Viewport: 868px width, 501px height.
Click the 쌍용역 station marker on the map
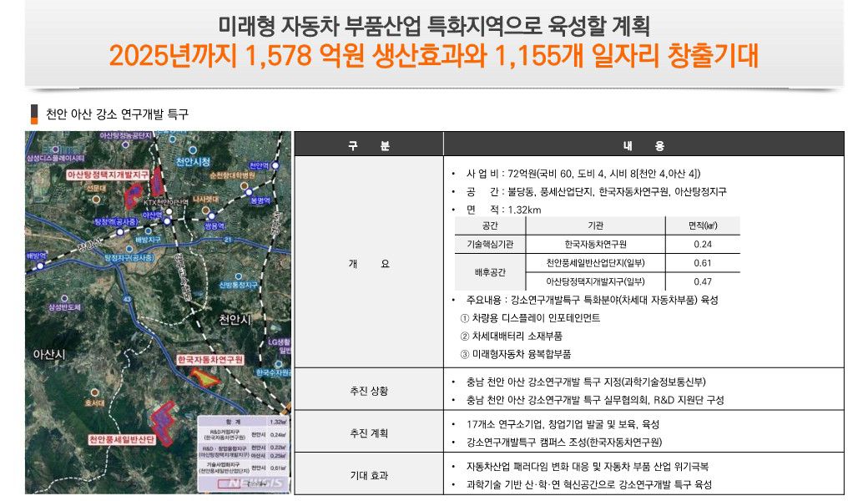click(x=212, y=216)
